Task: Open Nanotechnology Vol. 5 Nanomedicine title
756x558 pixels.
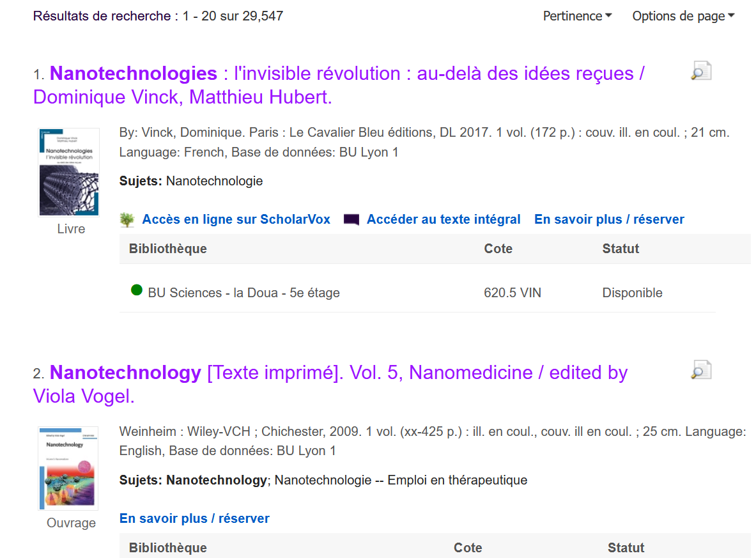Action: (330, 384)
